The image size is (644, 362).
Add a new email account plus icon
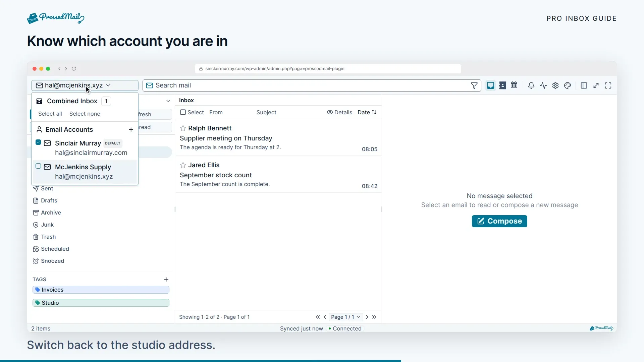coord(131,130)
